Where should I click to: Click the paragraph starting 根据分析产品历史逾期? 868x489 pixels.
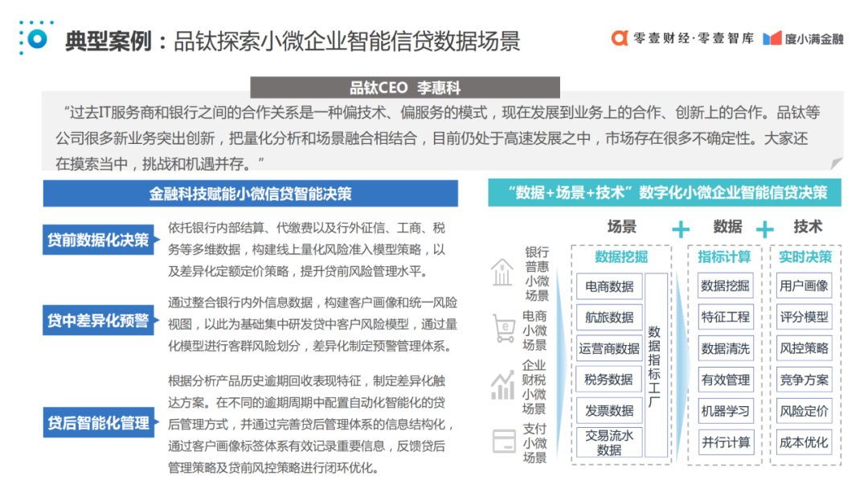pos(311,424)
